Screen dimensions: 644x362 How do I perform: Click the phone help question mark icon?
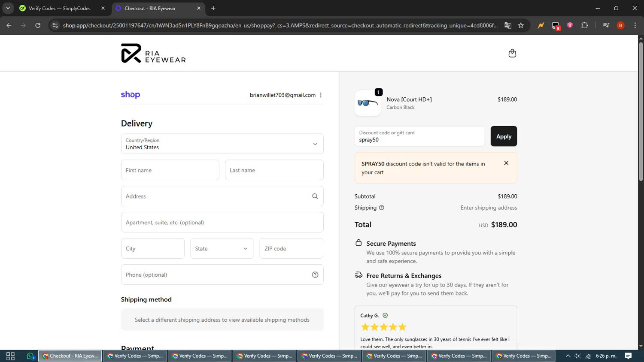tap(315, 275)
